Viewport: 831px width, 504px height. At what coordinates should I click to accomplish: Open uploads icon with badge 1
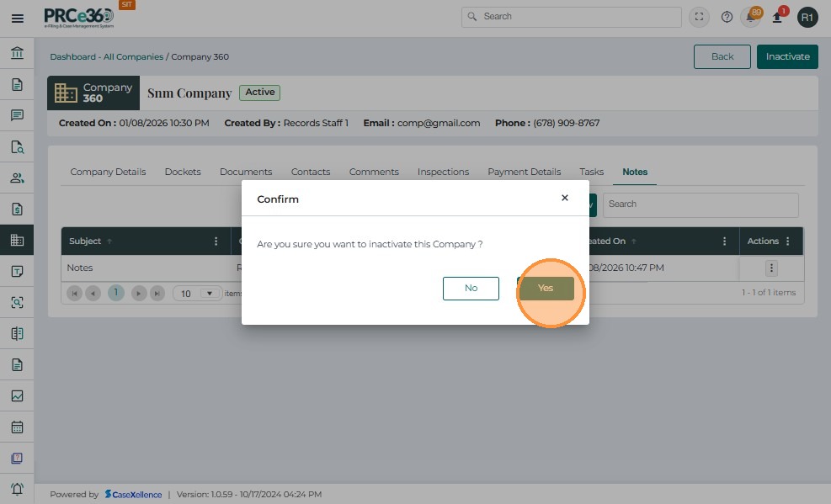click(x=778, y=16)
